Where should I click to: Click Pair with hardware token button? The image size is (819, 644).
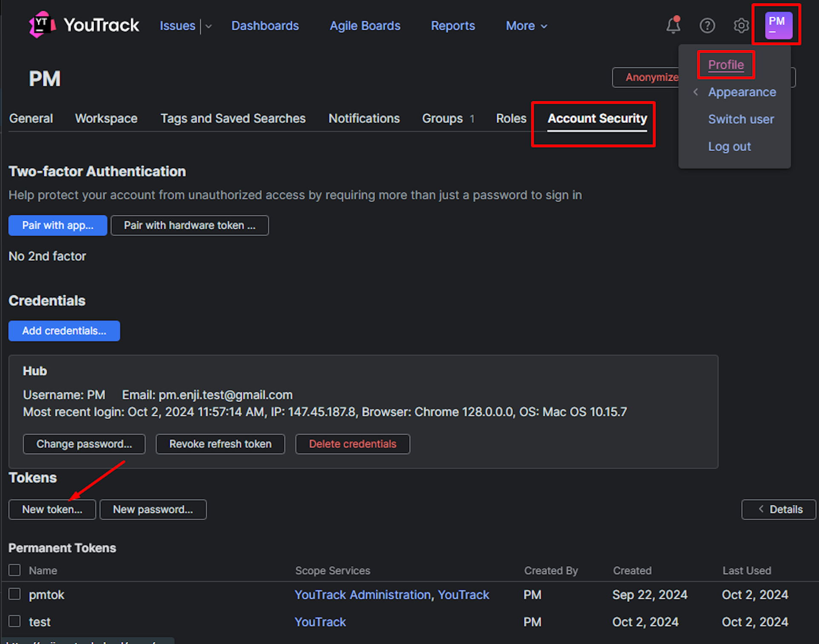click(x=189, y=225)
